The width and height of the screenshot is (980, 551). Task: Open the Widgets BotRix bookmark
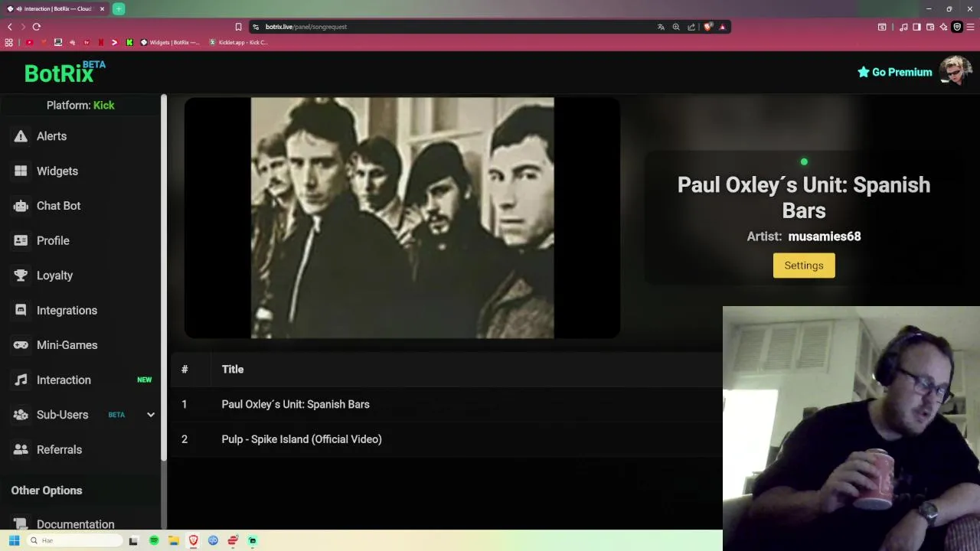[x=169, y=42]
